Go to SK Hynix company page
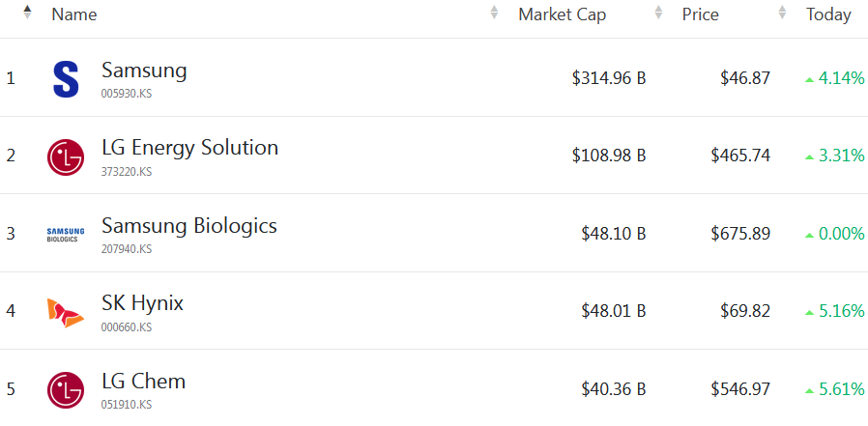Viewport: 868px width, 426px height. click(142, 303)
